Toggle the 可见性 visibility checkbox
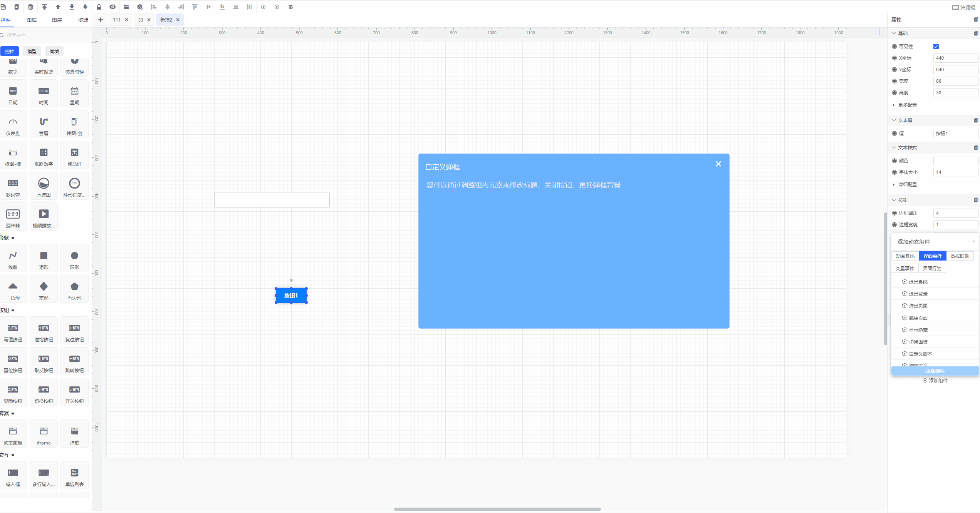The image size is (980, 513). pyautogui.click(x=936, y=47)
